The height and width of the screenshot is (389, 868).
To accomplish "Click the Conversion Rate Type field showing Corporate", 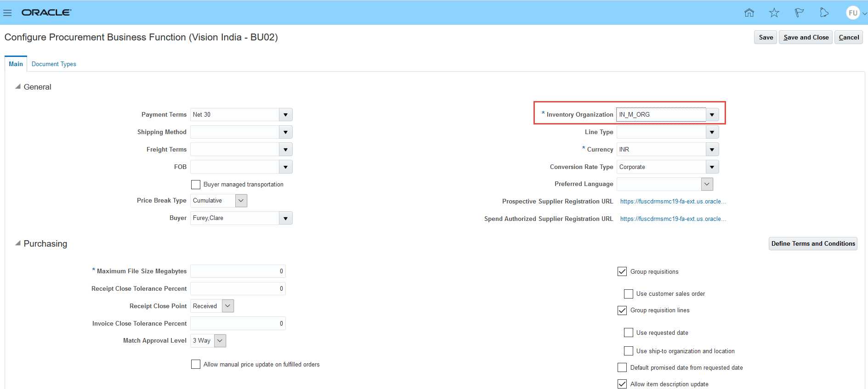I will click(661, 167).
